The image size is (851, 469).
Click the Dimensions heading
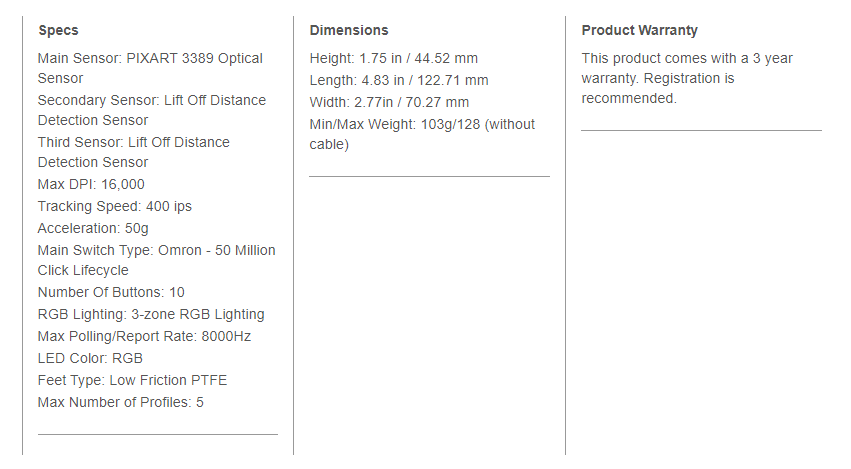(349, 30)
